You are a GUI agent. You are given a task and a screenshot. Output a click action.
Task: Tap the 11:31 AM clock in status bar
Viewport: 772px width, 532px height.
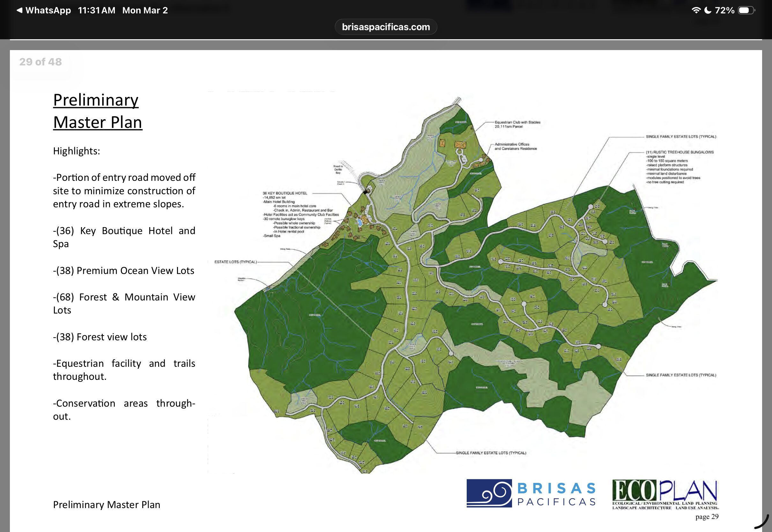[96, 10]
